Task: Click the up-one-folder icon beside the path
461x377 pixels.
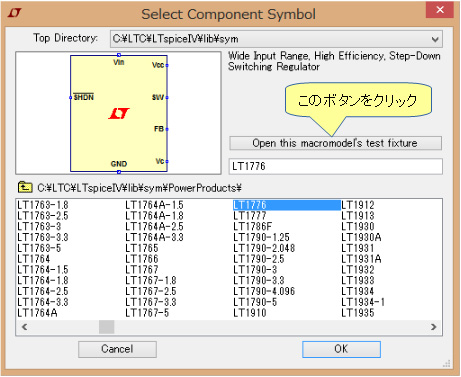Action: pos(25,188)
